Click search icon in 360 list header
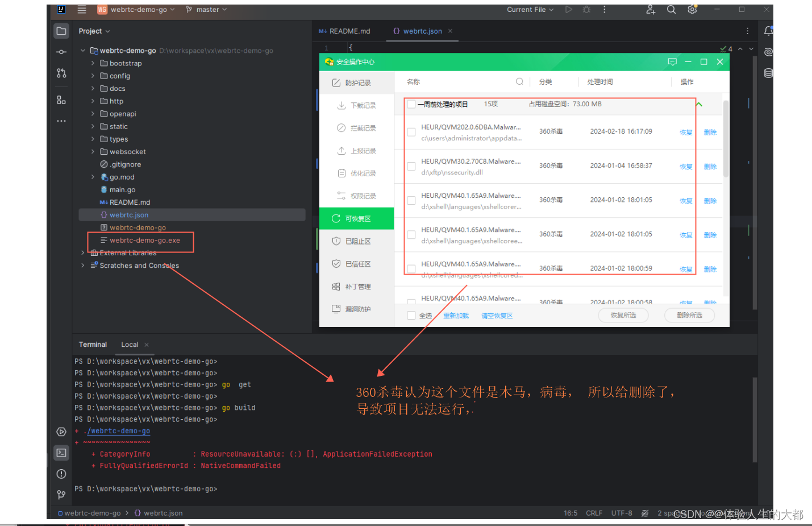812x526 pixels. pyautogui.click(x=519, y=81)
